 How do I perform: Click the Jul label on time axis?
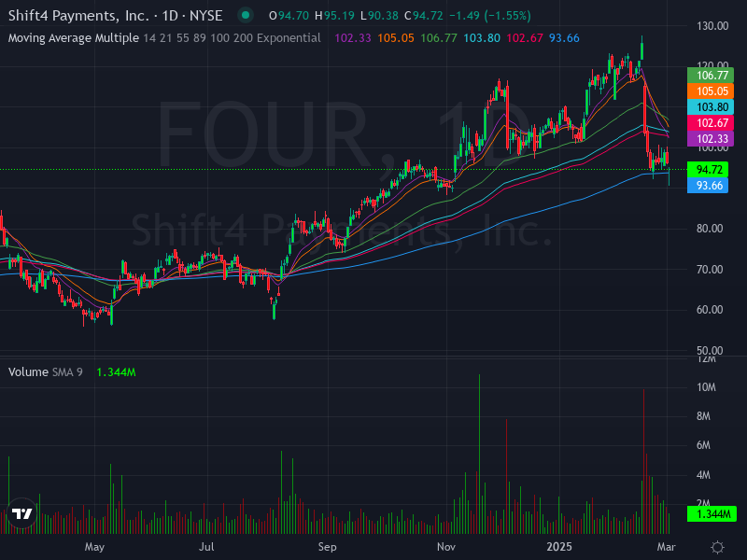pos(206,547)
